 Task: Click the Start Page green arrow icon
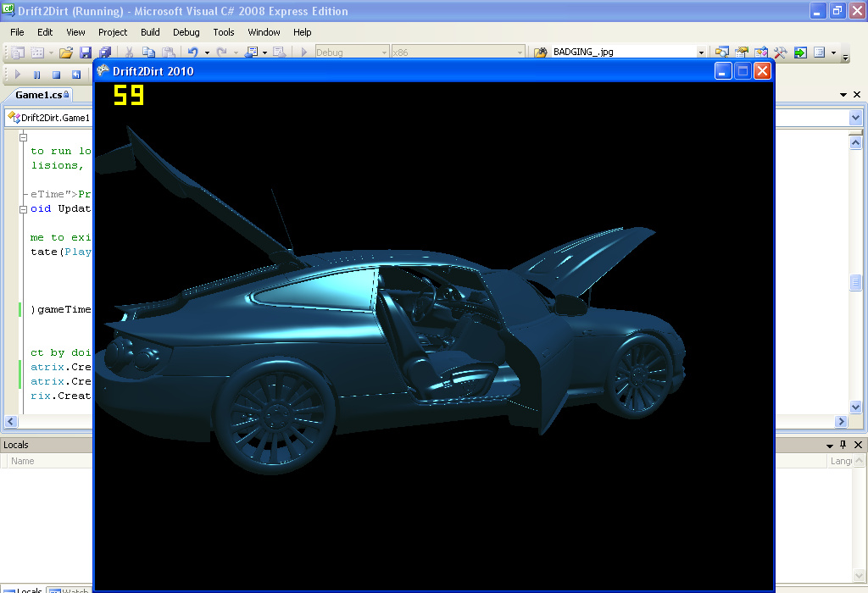pos(800,52)
